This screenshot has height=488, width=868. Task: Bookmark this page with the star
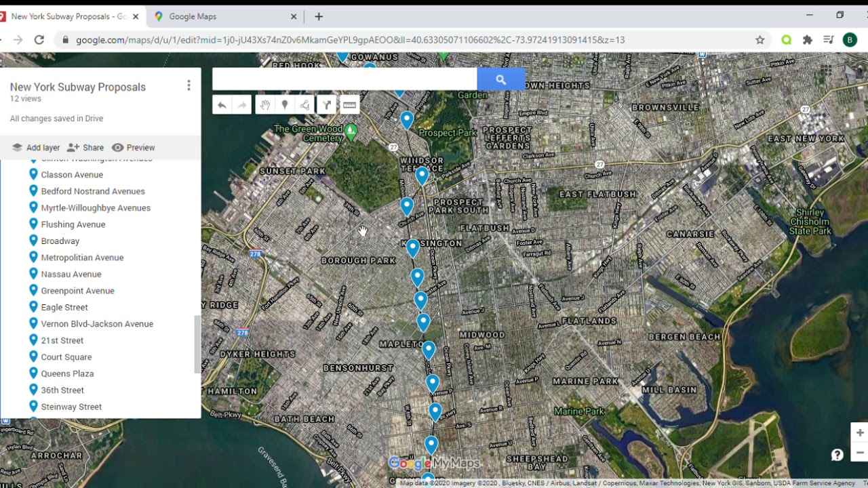tap(760, 40)
